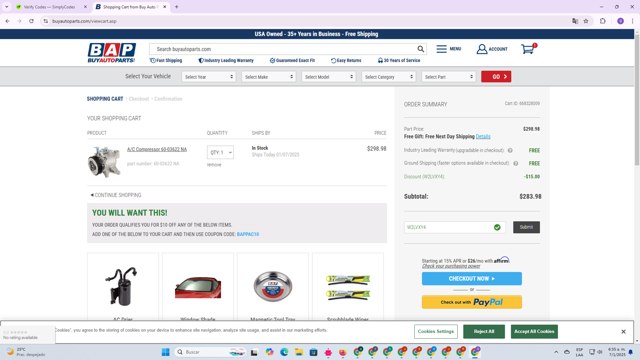Click the Fast Shipping badge
The height and width of the screenshot is (360, 640).
(166, 60)
